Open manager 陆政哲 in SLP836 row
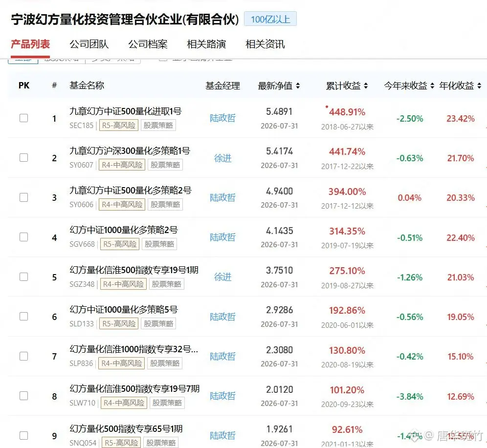This screenshot has height=448, width=487. click(x=222, y=357)
